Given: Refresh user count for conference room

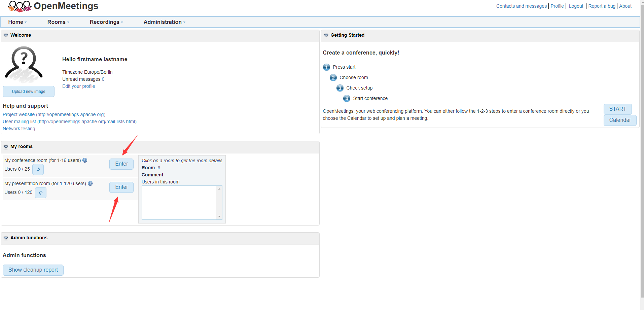Looking at the screenshot, I should click(x=38, y=169).
